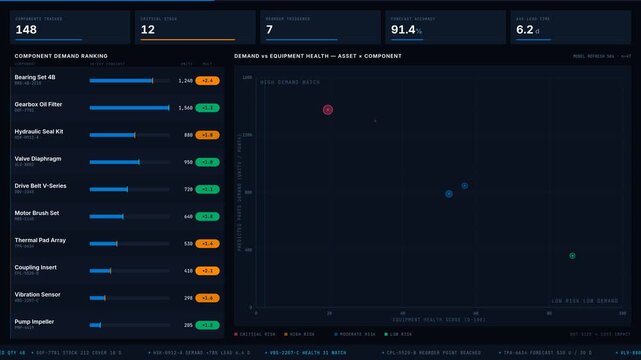The width and height of the screenshot is (641, 360).
Task: Open the Forecast Accuracy card showing 91.4%
Action: click(445, 27)
